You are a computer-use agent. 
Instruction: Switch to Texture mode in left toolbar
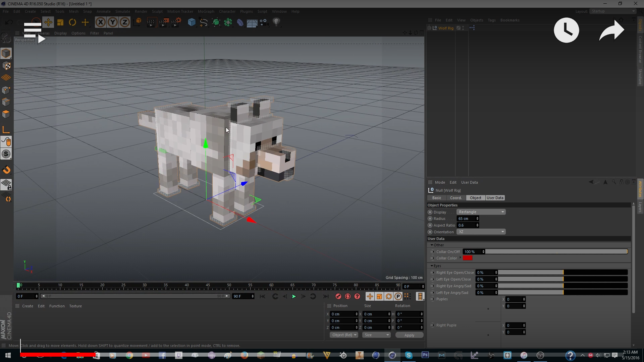click(x=6, y=66)
